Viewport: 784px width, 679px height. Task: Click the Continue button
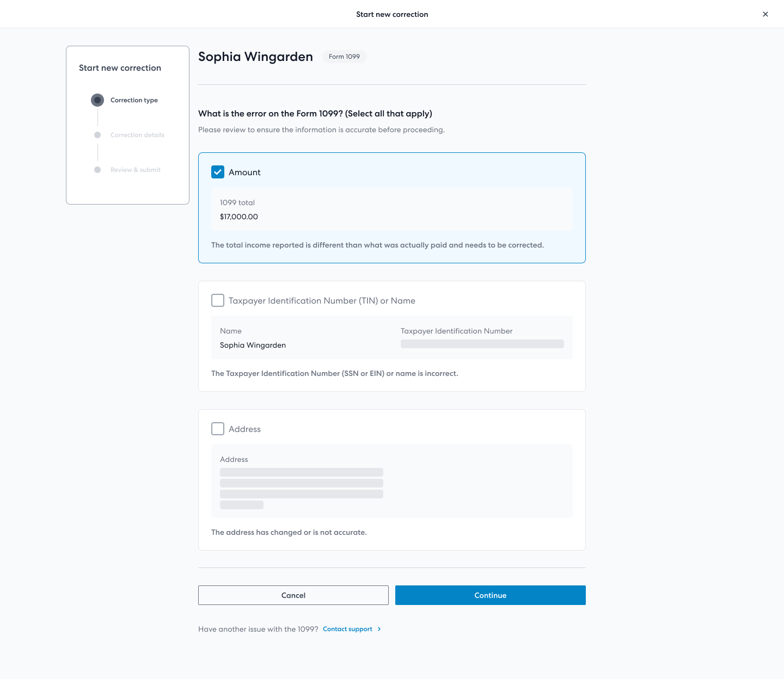[491, 595]
